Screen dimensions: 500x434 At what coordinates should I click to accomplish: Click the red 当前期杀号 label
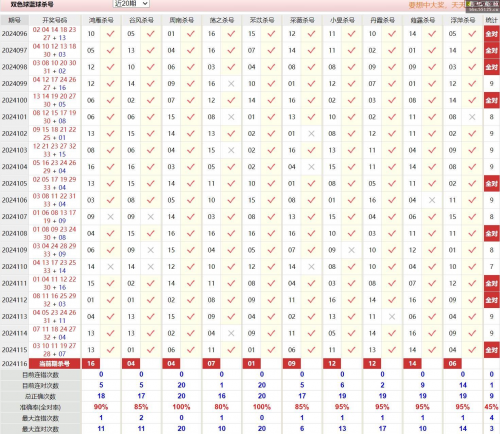click(55, 364)
